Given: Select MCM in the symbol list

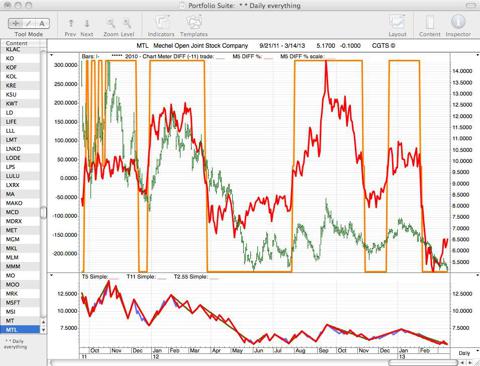Looking at the screenshot, I should (21, 239).
